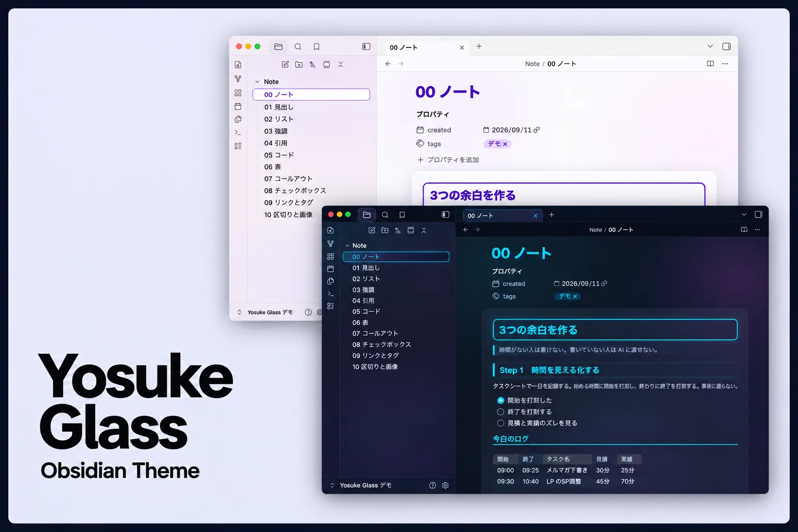Switch to reading view in dark window

click(x=744, y=230)
